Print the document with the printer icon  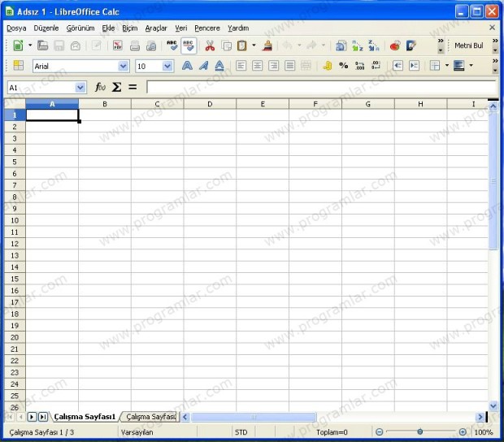pos(135,46)
